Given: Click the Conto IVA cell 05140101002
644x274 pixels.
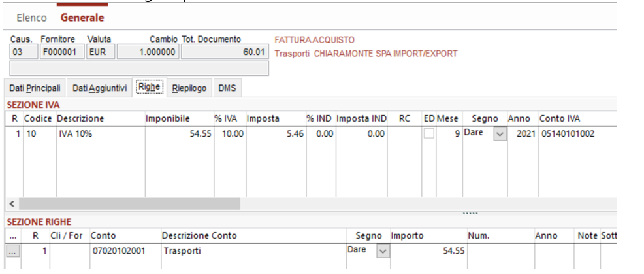Looking at the screenshot, I should pos(577,134).
